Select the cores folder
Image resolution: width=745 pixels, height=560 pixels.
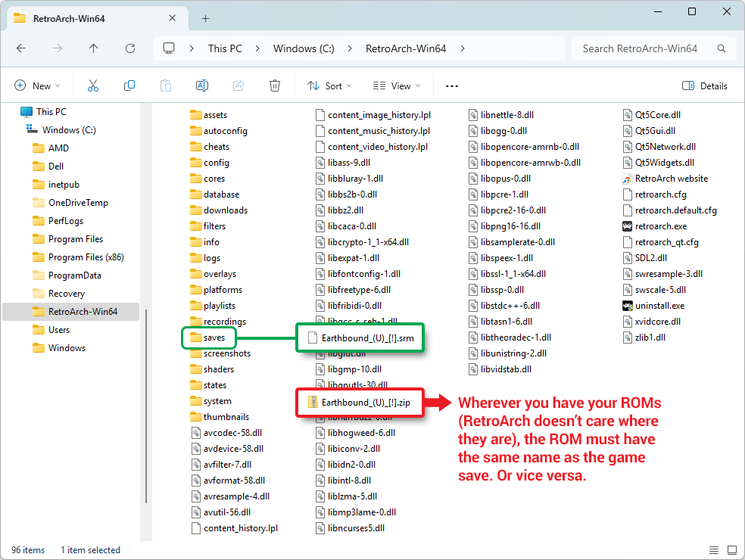[x=207, y=179]
